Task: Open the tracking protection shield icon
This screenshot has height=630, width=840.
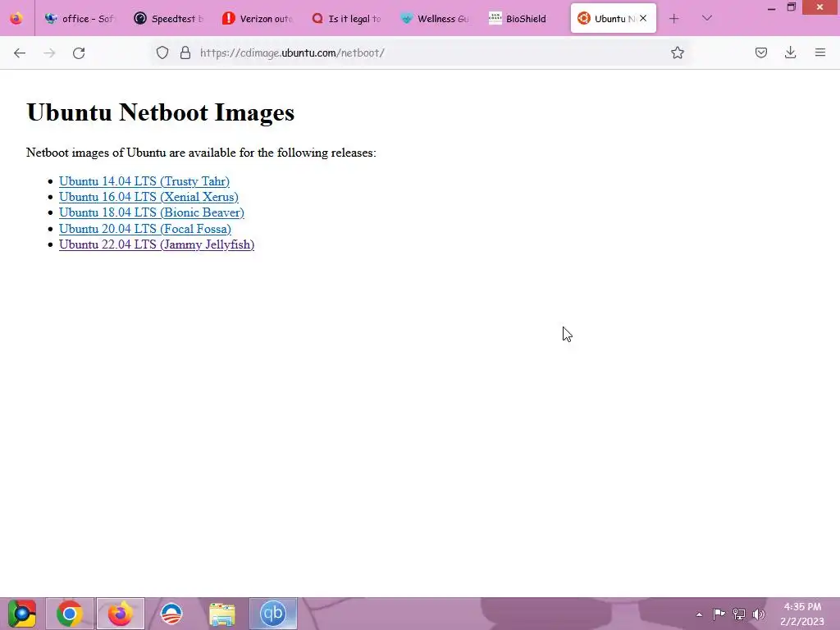Action: 162,52
